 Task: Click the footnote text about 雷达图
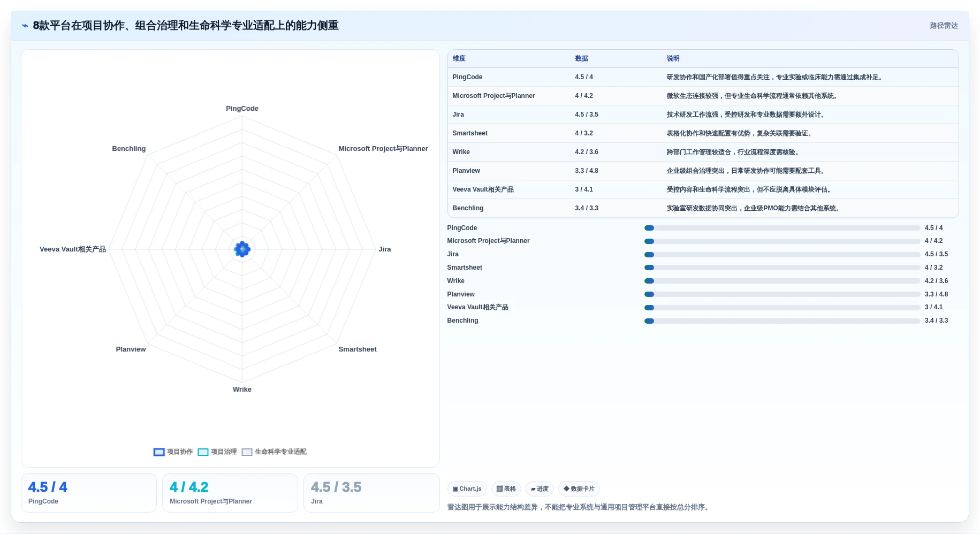click(x=580, y=507)
